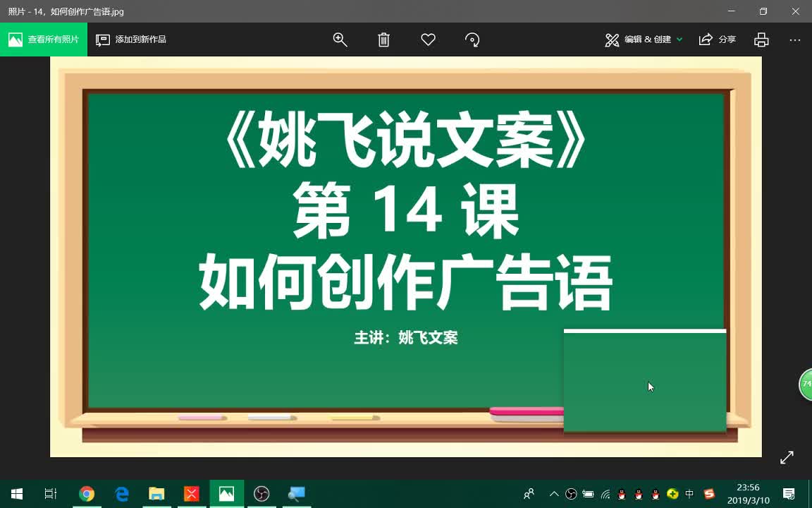Image resolution: width=812 pixels, height=508 pixels.
Task: Enter fullscreen with the expand arrows button
Action: [787, 457]
